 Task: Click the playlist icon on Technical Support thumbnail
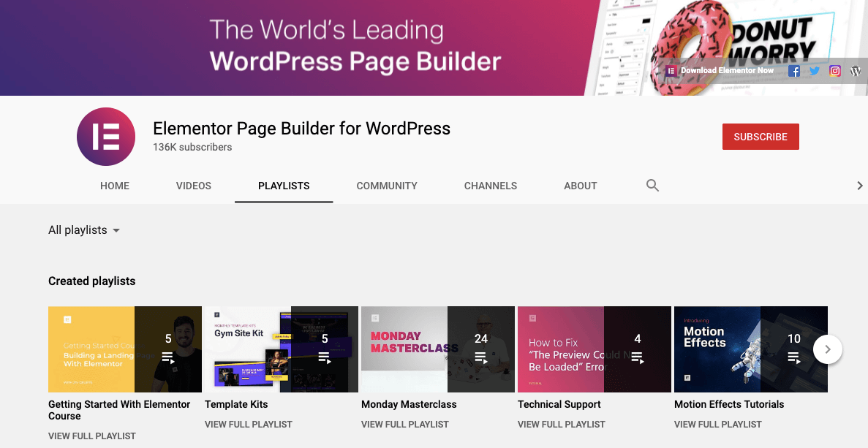[x=637, y=358]
